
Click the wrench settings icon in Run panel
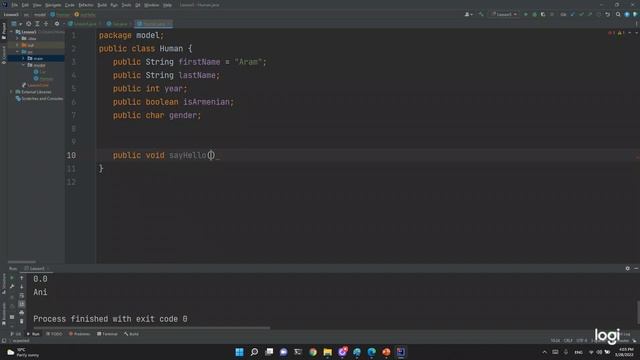pos(12,287)
